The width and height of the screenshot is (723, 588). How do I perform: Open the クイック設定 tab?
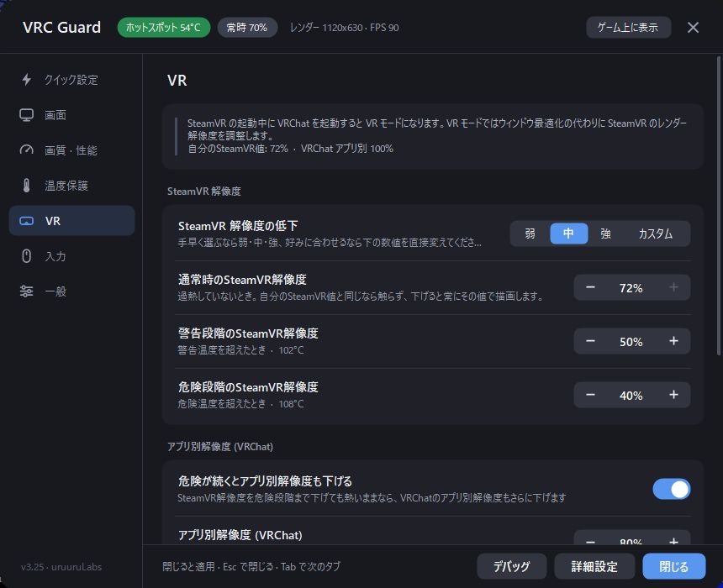point(72,79)
